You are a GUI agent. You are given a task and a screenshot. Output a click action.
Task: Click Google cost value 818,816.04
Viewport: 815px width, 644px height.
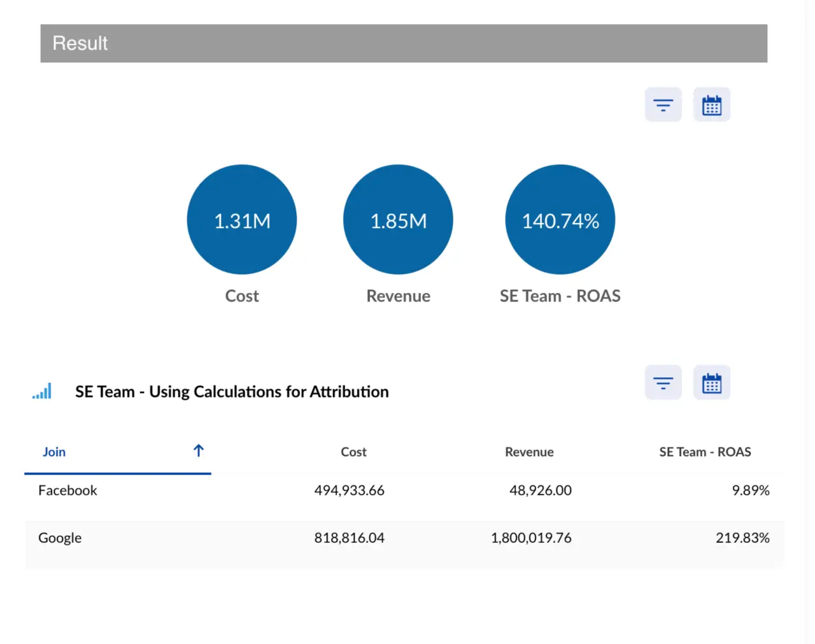click(x=349, y=538)
